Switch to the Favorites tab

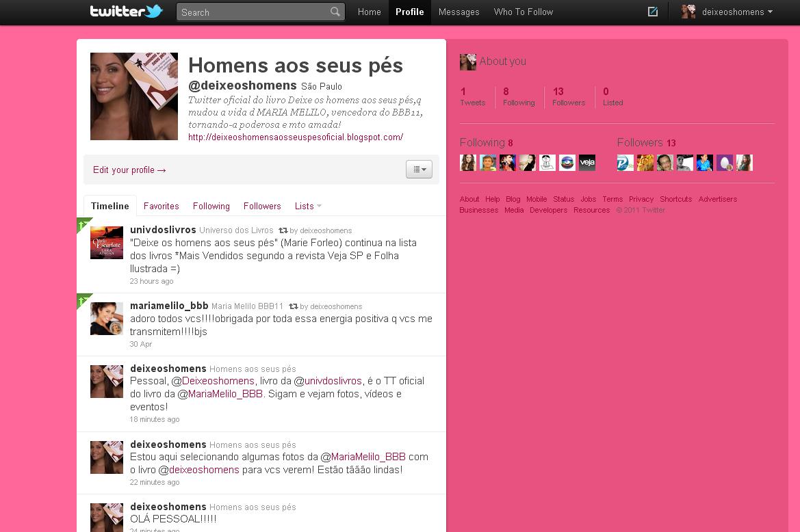pyautogui.click(x=162, y=206)
